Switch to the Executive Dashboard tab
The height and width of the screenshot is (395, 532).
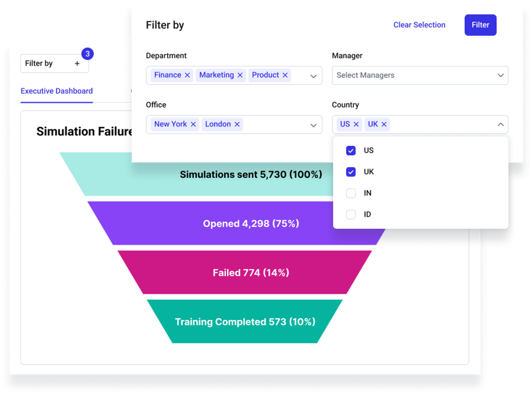tap(57, 91)
